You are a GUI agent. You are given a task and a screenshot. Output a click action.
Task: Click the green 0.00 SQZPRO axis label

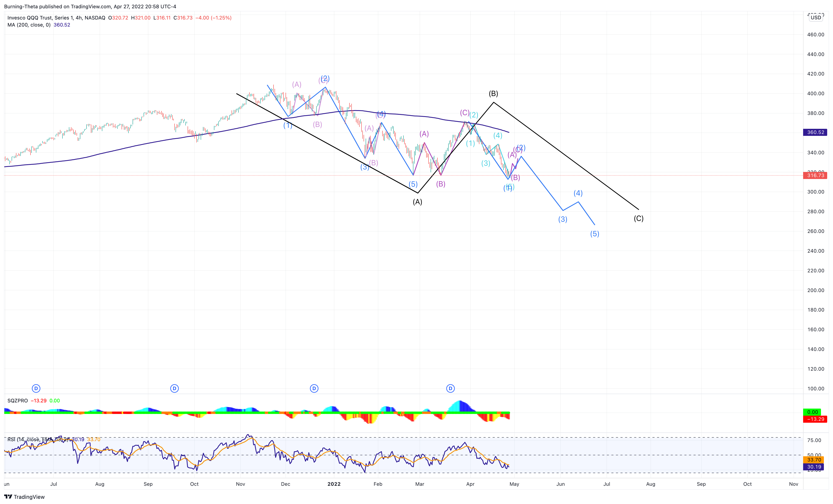coord(812,412)
